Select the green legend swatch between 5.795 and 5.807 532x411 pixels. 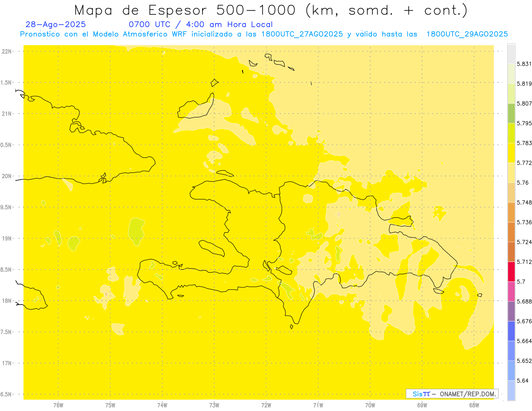tap(511, 113)
